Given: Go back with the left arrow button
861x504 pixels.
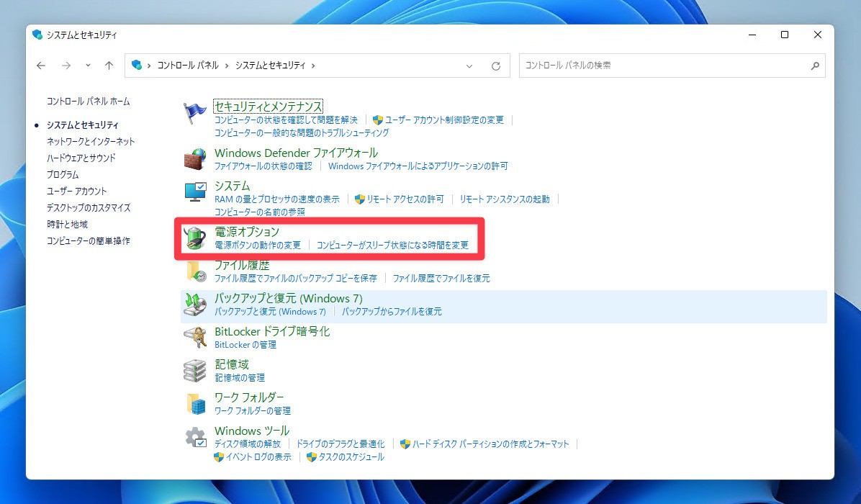Looking at the screenshot, I should [41, 66].
